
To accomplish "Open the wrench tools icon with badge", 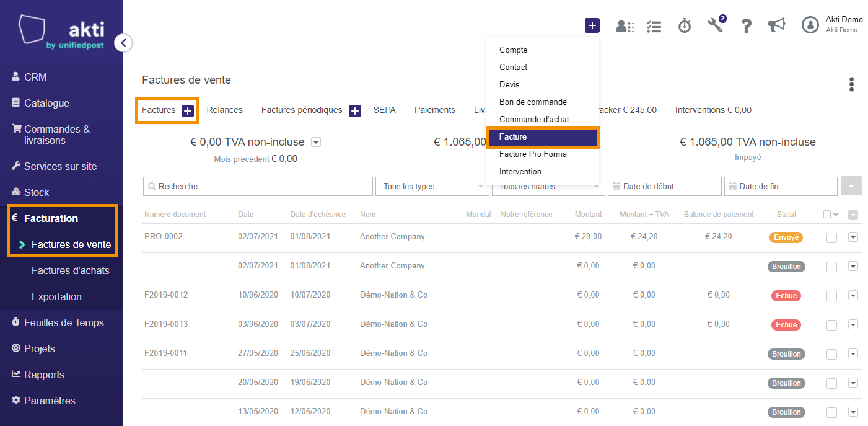I will point(716,25).
